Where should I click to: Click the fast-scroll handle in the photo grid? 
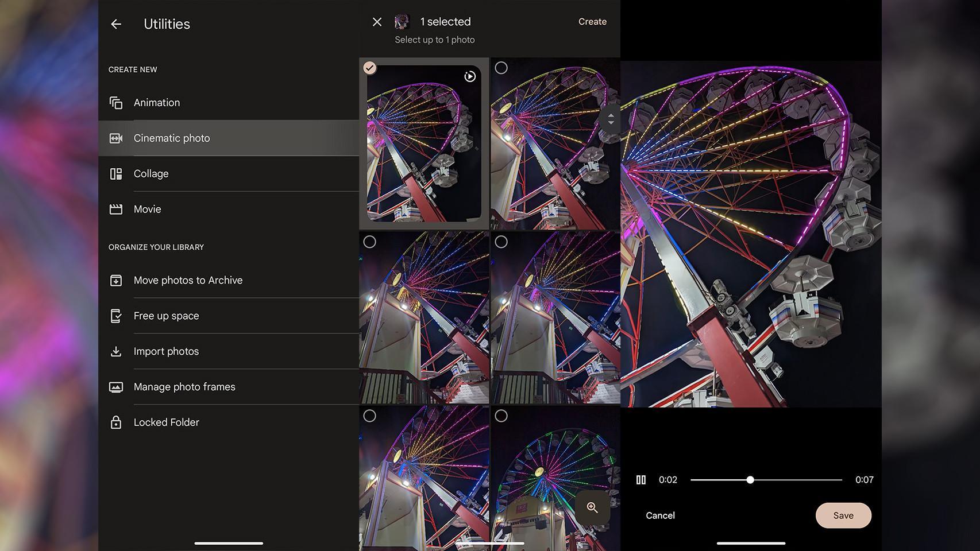pyautogui.click(x=611, y=119)
